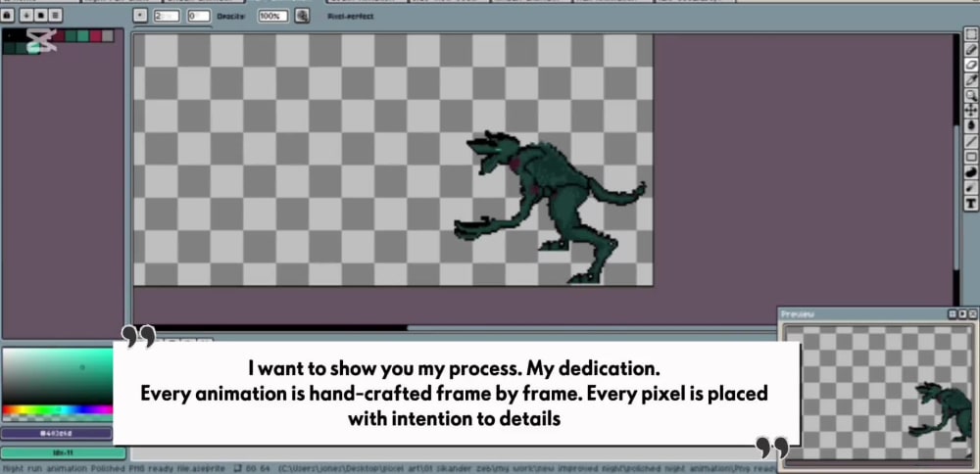The height and width of the screenshot is (474, 980).
Task: Click the alpha slider below the hue bar
Action: 58,418
